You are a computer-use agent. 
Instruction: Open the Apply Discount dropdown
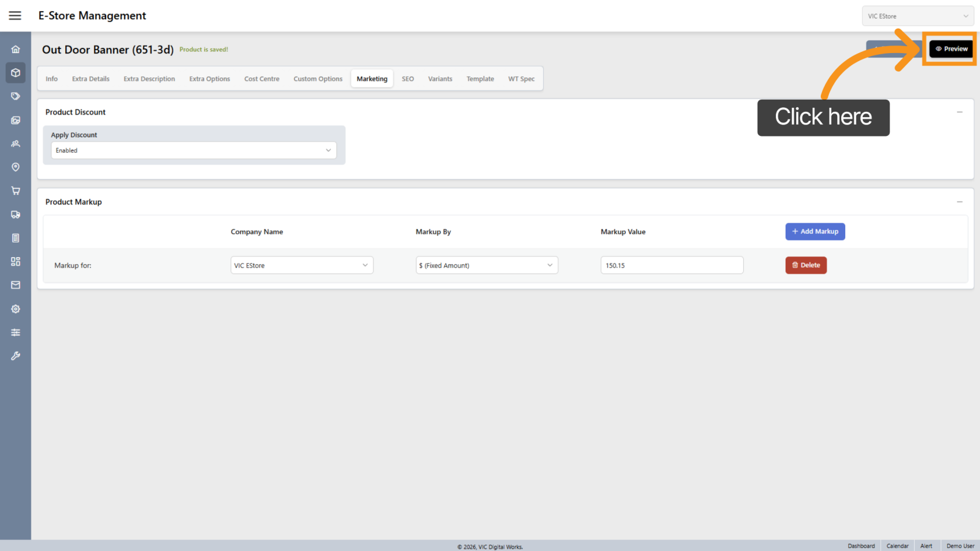click(193, 150)
